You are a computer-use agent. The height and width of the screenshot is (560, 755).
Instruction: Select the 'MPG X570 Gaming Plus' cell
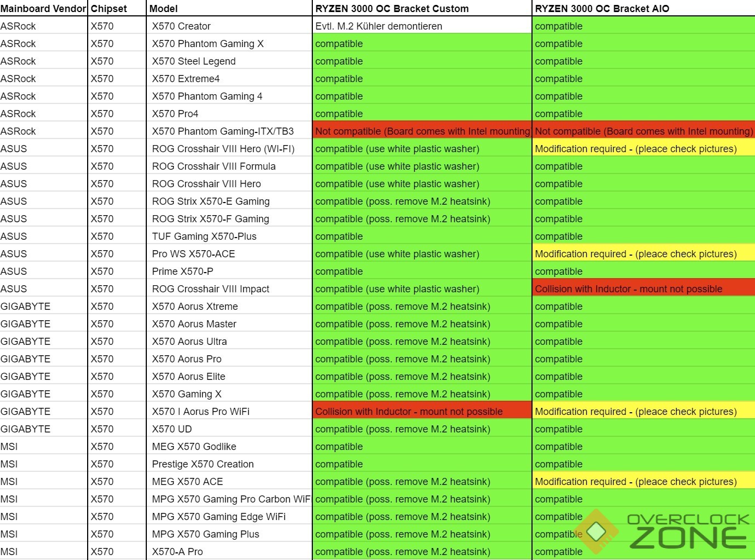point(229,534)
